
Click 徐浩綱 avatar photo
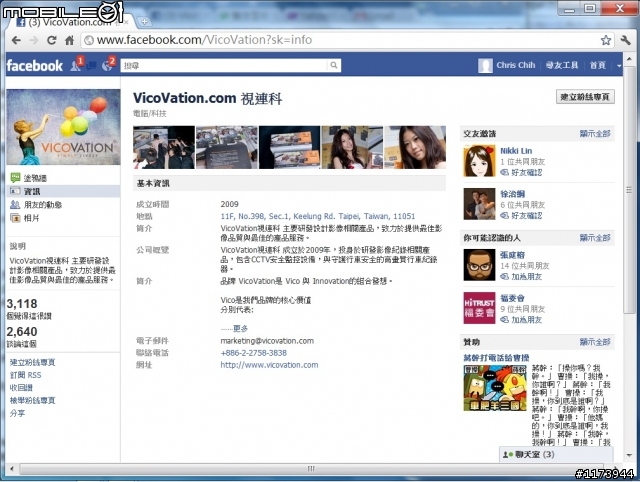[479, 204]
